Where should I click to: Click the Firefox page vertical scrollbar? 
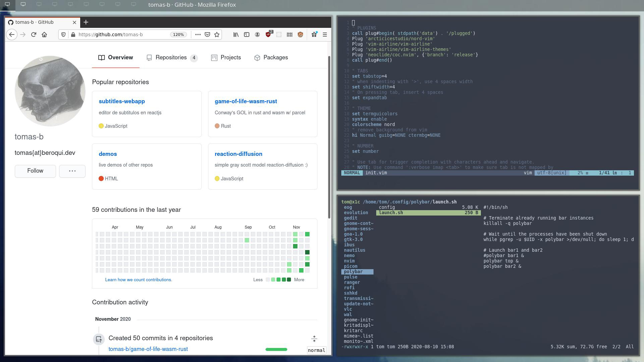[329, 137]
